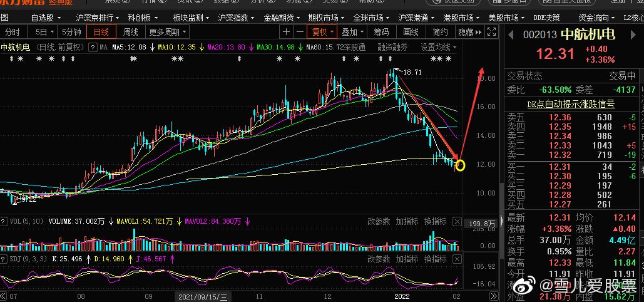644x302 pixels.
Task: Expand the 更多周期 dropdown
Action: pos(167,32)
